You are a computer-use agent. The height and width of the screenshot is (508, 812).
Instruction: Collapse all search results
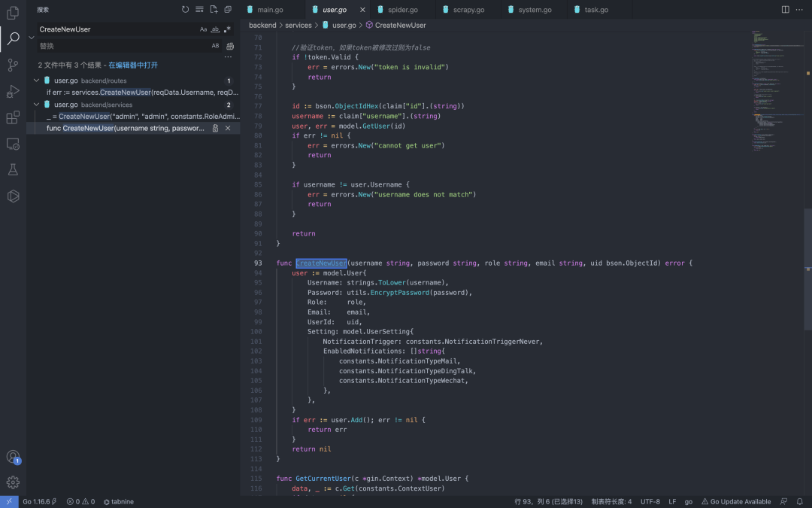pos(228,10)
